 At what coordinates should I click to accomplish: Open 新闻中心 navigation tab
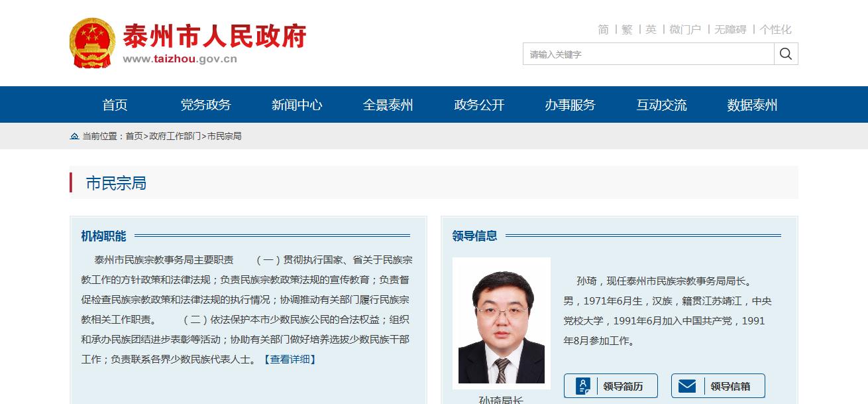click(x=297, y=105)
